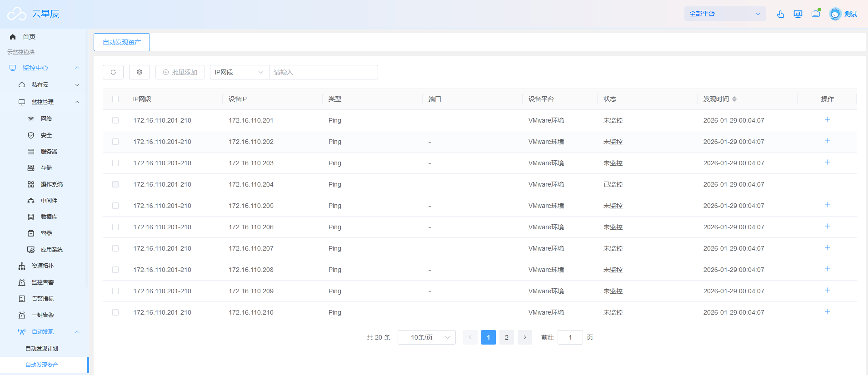868x375 pixels.
Task: Click the 云星辰 cloud logo
Action: 17,14
